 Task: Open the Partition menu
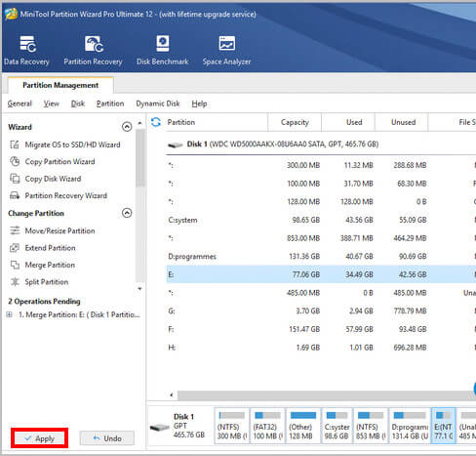[x=110, y=104]
